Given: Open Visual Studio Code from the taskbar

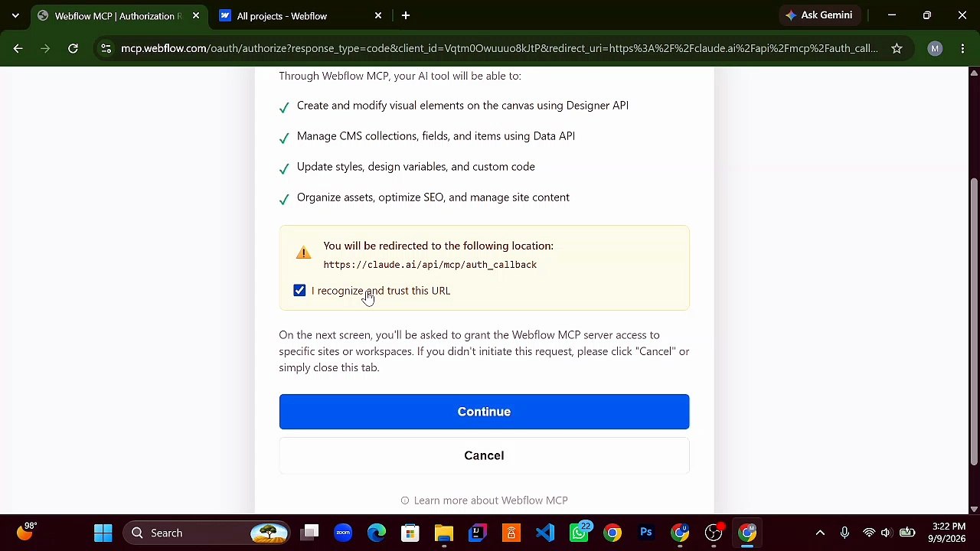Looking at the screenshot, I should click(x=545, y=533).
